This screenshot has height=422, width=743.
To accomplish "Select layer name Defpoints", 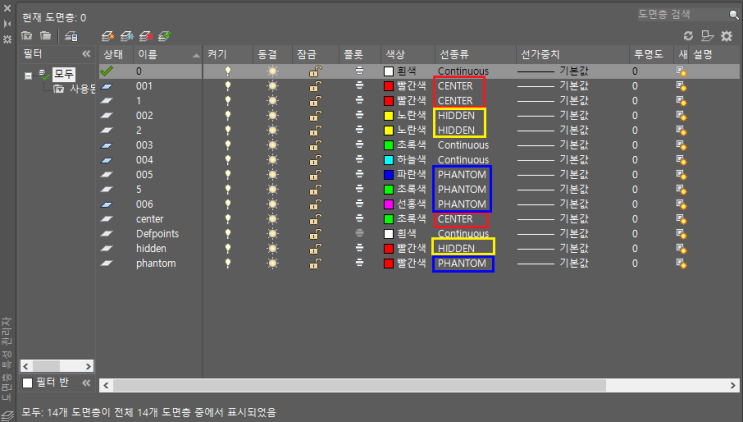I will pyautogui.click(x=157, y=233).
